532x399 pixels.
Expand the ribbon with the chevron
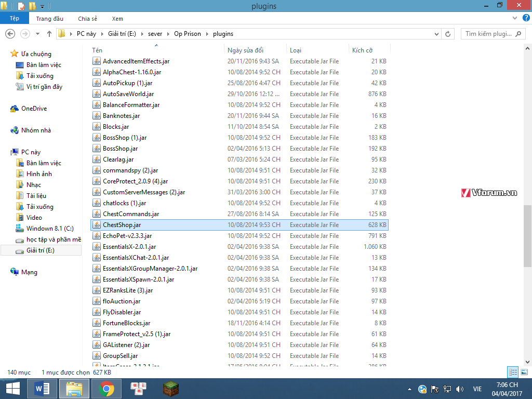(515, 18)
